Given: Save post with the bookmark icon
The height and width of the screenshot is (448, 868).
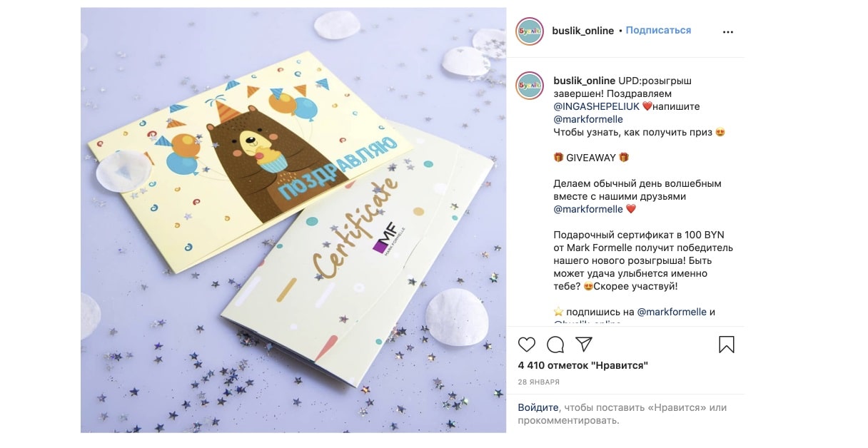Looking at the screenshot, I should coord(727,345).
